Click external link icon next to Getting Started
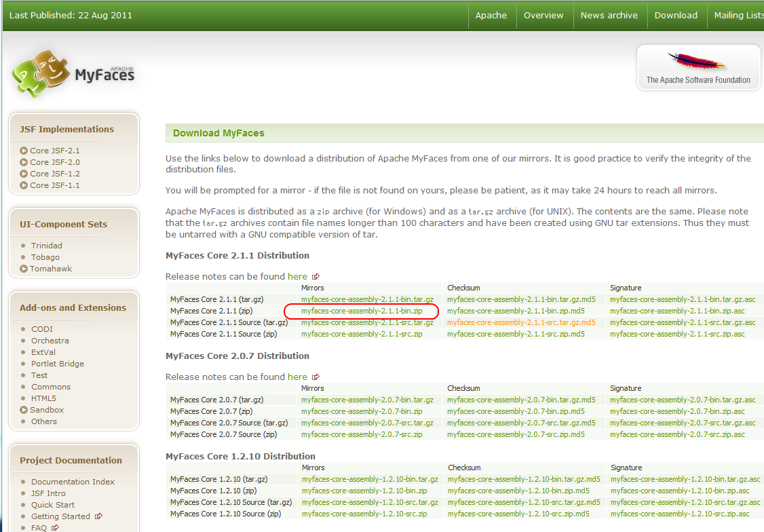764x532 pixels. point(99,516)
